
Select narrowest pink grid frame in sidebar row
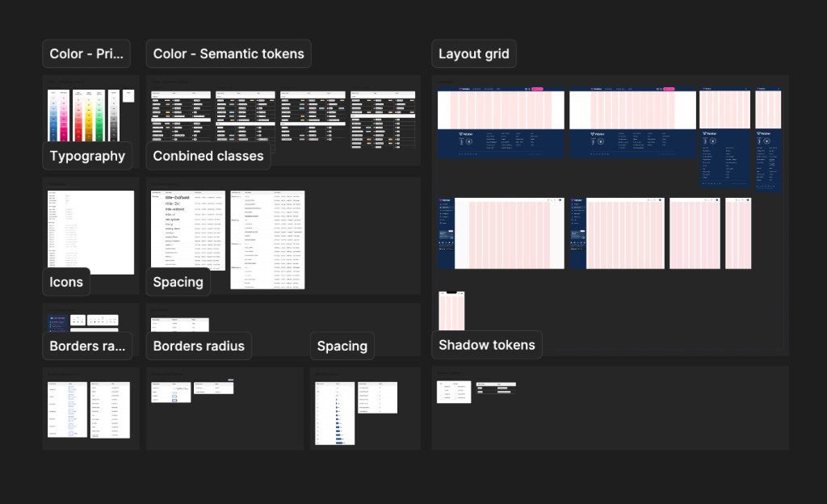738,233
